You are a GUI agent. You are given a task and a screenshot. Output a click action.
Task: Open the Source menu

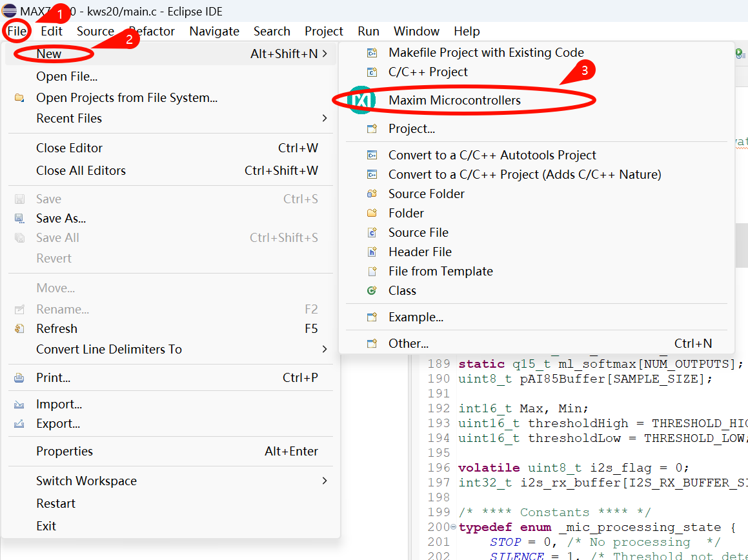coord(96,31)
